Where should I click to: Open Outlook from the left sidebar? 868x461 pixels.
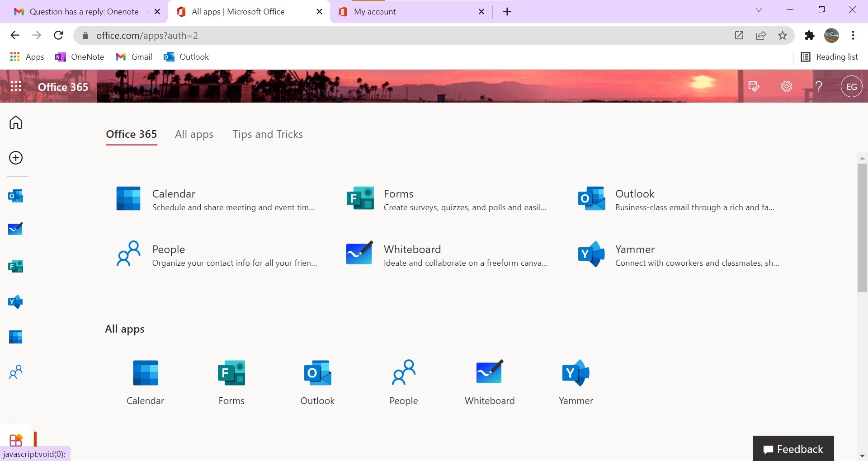tap(16, 196)
